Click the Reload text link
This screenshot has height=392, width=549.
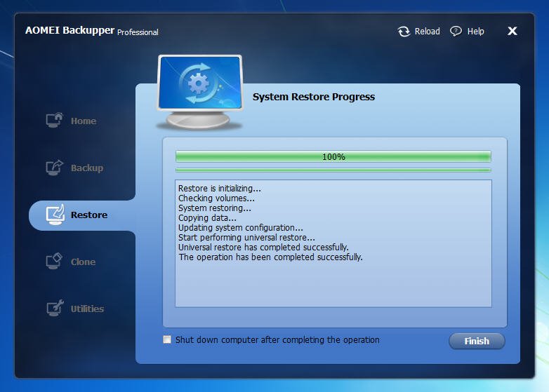(427, 31)
